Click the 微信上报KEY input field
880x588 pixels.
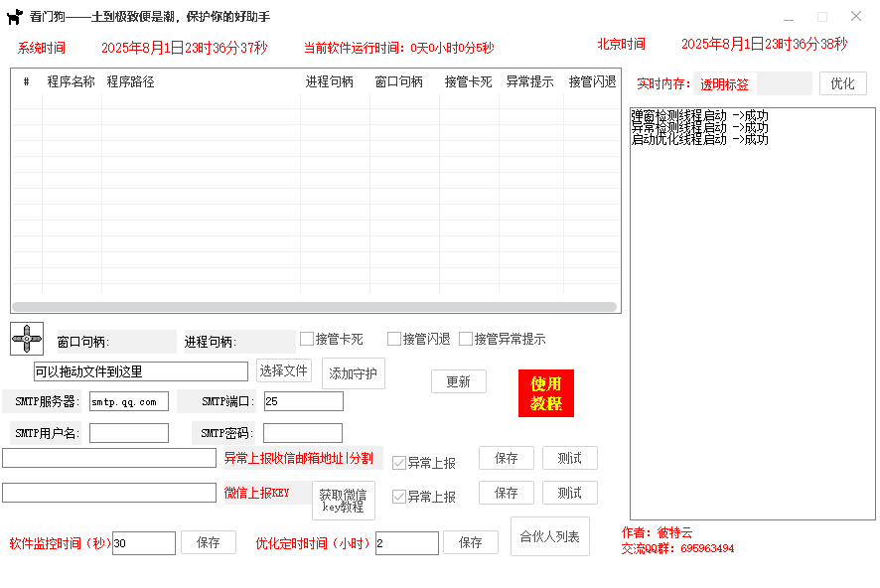coord(109,493)
